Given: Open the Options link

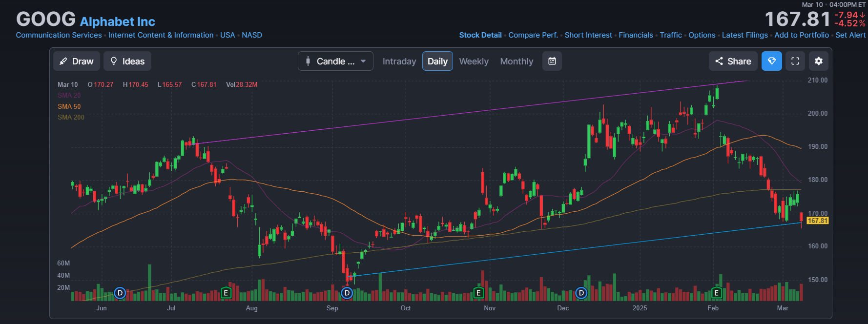Looking at the screenshot, I should (x=702, y=35).
